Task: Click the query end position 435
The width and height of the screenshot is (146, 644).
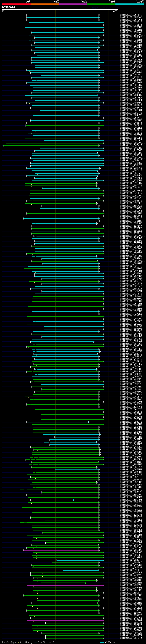Action: 115,11
